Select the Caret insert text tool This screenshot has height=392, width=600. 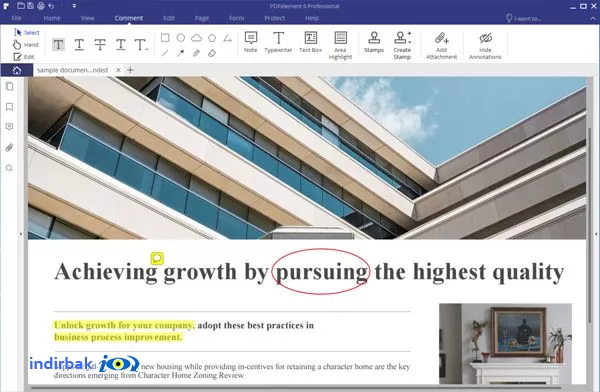(141, 45)
